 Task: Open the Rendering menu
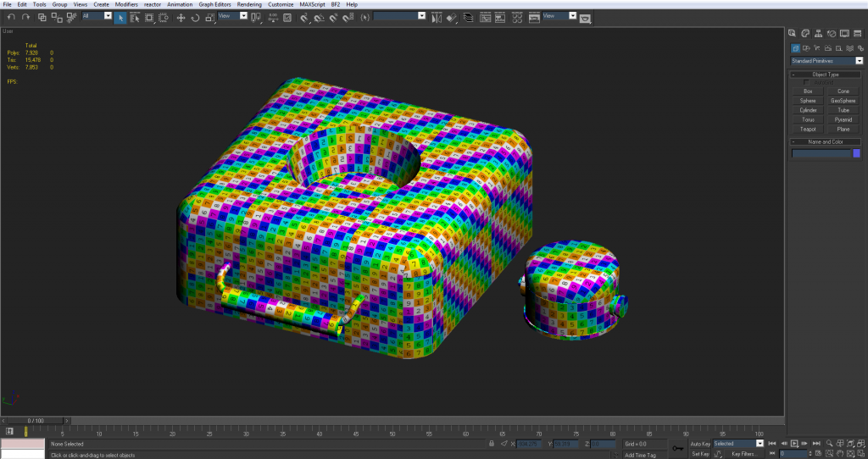pyautogui.click(x=249, y=4)
